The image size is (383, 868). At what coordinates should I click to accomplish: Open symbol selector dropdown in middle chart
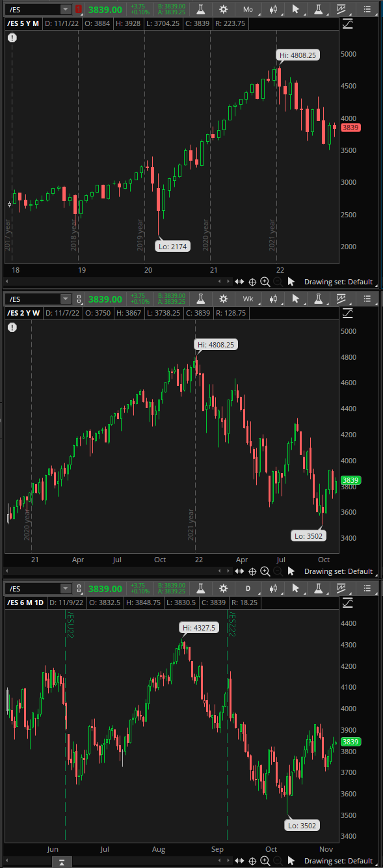65,299
